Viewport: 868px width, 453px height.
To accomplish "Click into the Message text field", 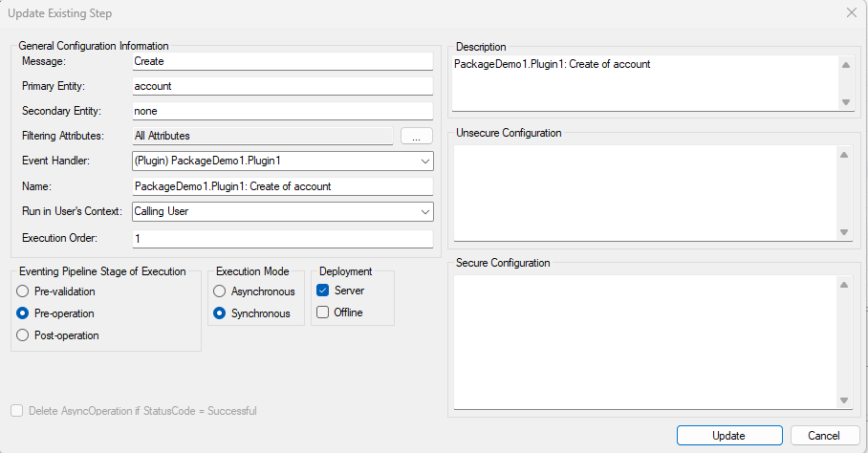I will (x=282, y=61).
